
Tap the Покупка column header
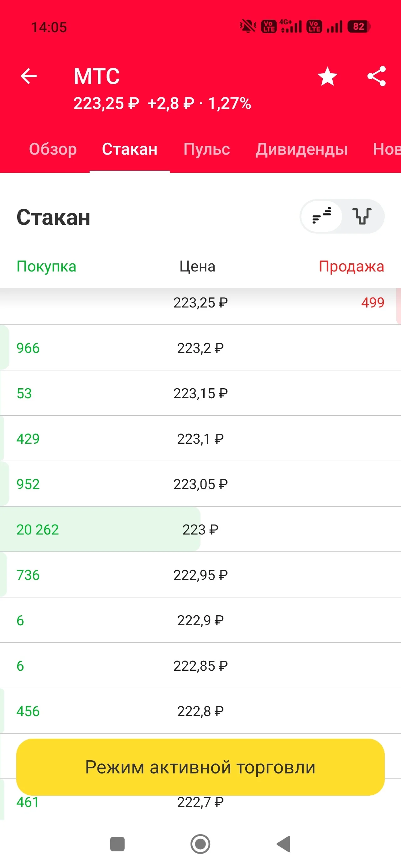(47, 266)
